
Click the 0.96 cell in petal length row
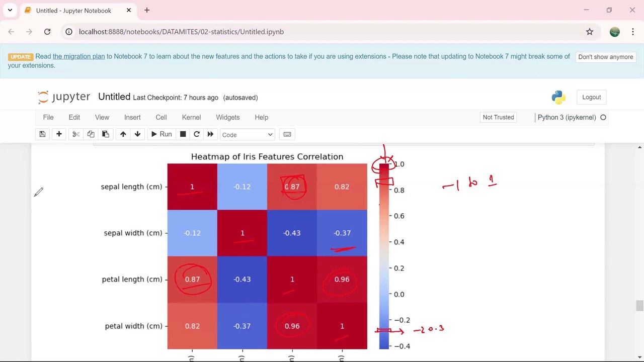tap(342, 279)
